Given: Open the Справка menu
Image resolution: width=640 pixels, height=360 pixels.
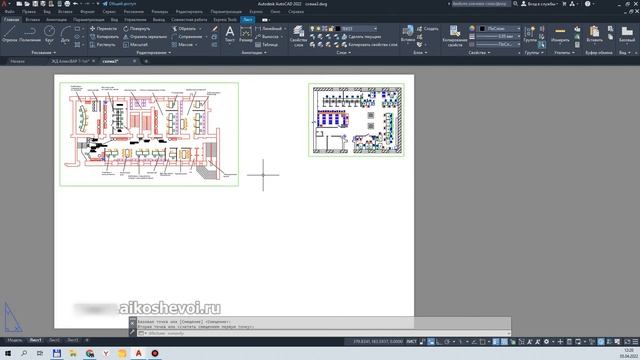Looking at the screenshot, I should point(296,12).
